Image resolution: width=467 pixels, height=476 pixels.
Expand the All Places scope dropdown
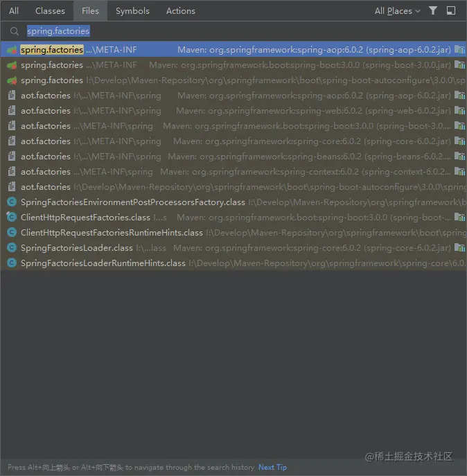tap(397, 11)
